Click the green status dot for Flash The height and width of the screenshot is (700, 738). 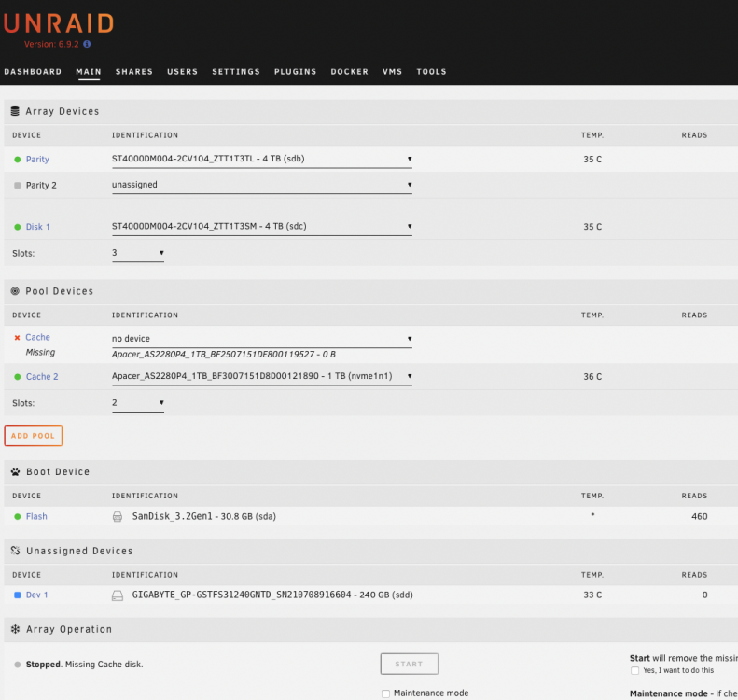click(18, 517)
